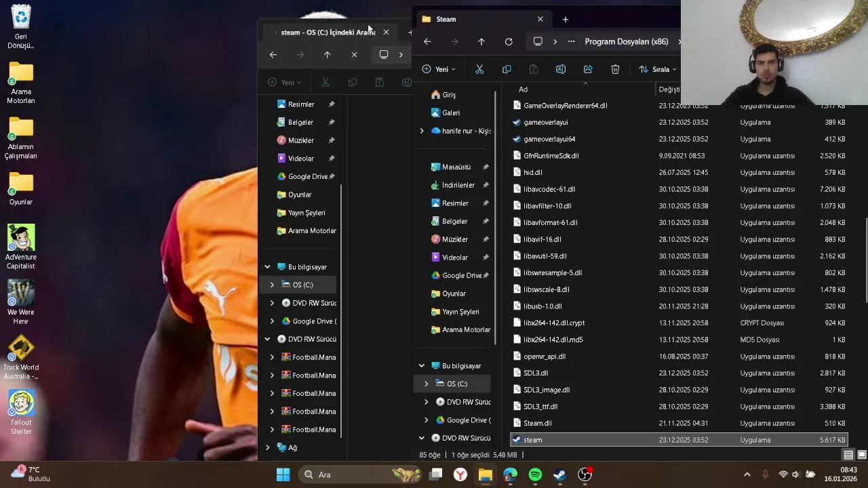Expand breadcrumb chevron before ellipsis

pos(555,41)
